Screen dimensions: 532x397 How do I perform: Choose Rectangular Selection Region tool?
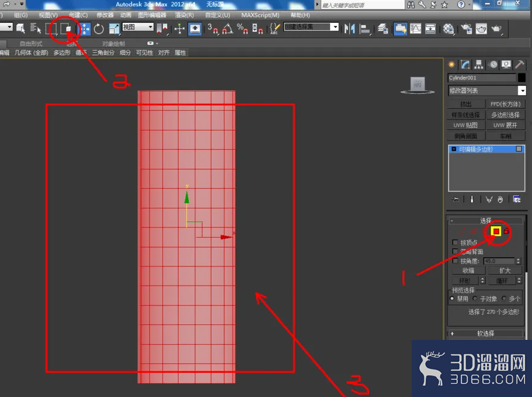(51, 28)
